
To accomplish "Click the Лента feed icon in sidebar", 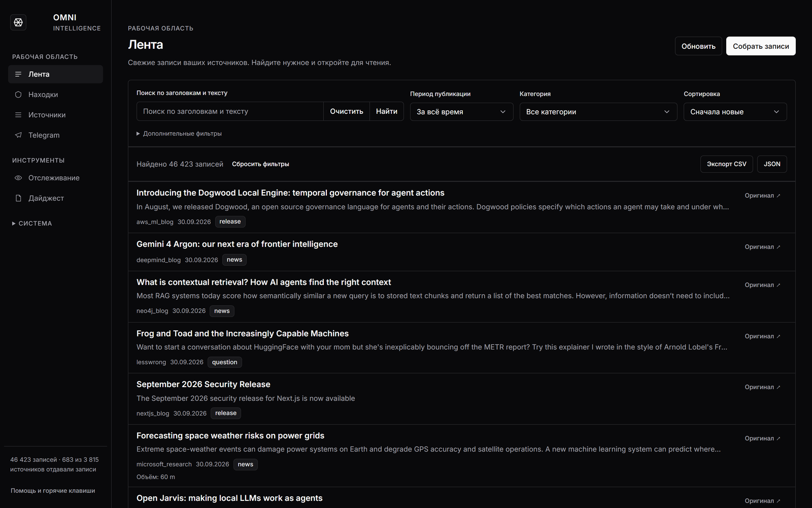I will point(18,74).
